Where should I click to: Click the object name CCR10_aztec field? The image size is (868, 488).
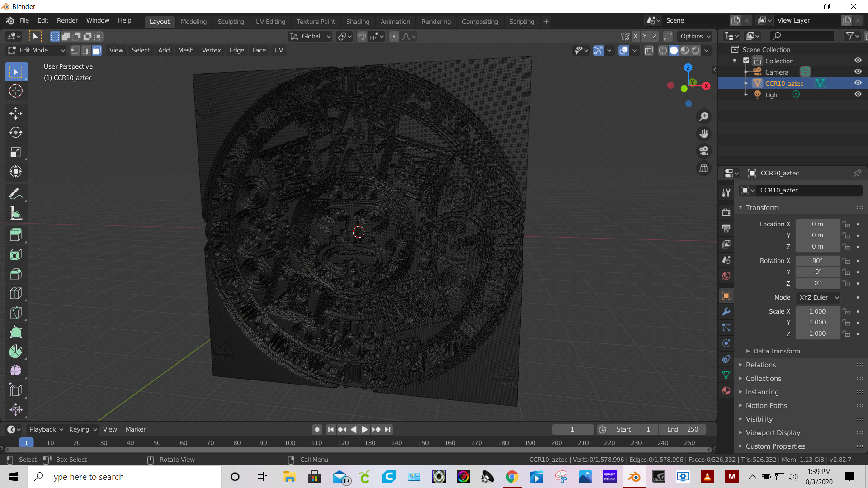tap(809, 190)
